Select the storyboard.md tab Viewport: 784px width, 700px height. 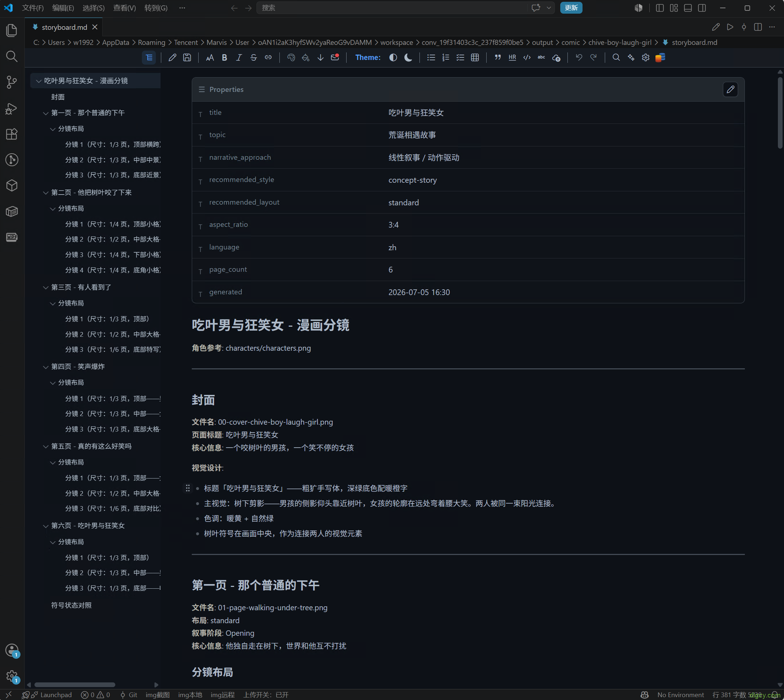(64, 27)
